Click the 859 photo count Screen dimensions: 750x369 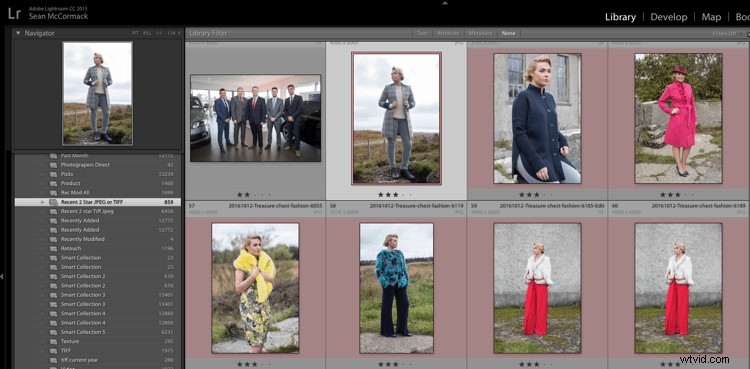pos(168,202)
